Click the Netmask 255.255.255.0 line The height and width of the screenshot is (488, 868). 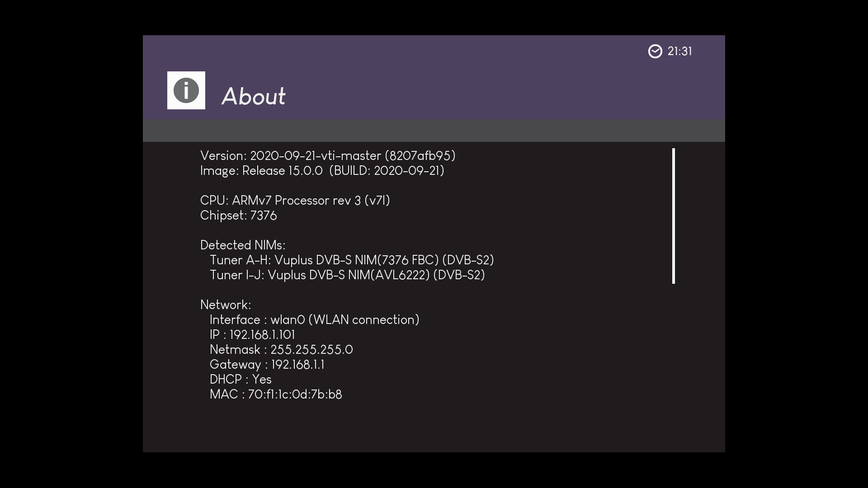281,350
